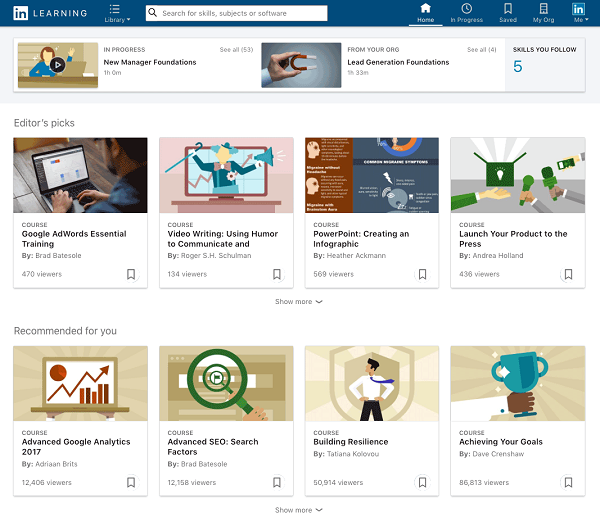600x517 pixels.
Task: Click See all (53) in progress courses
Action: [236, 49]
